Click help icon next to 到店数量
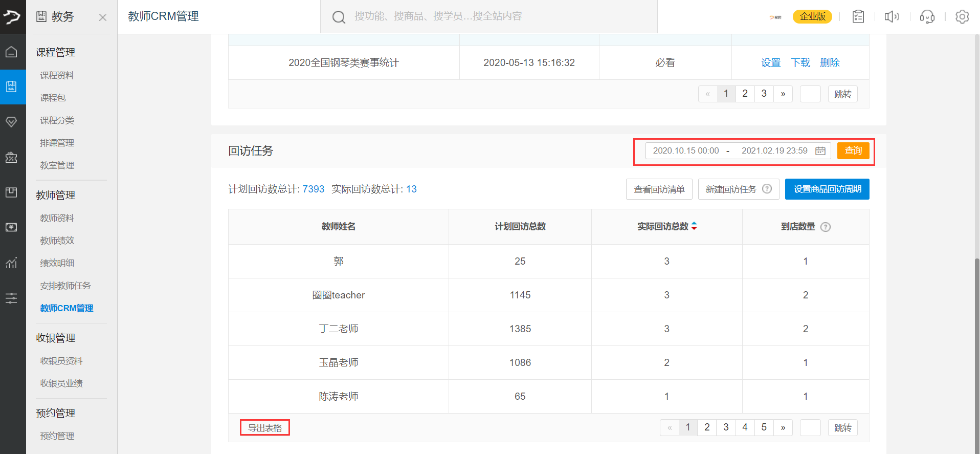The width and height of the screenshot is (980, 454). click(825, 227)
